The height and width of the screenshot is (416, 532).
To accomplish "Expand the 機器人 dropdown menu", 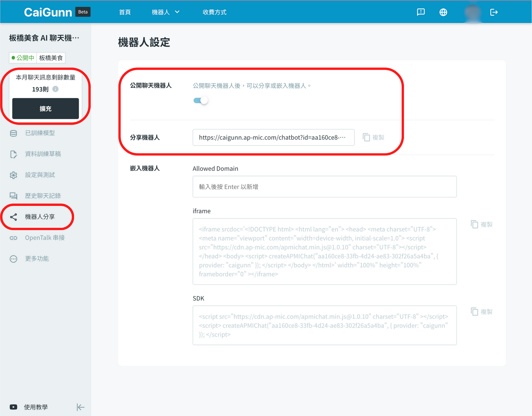I will pyautogui.click(x=166, y=12).
